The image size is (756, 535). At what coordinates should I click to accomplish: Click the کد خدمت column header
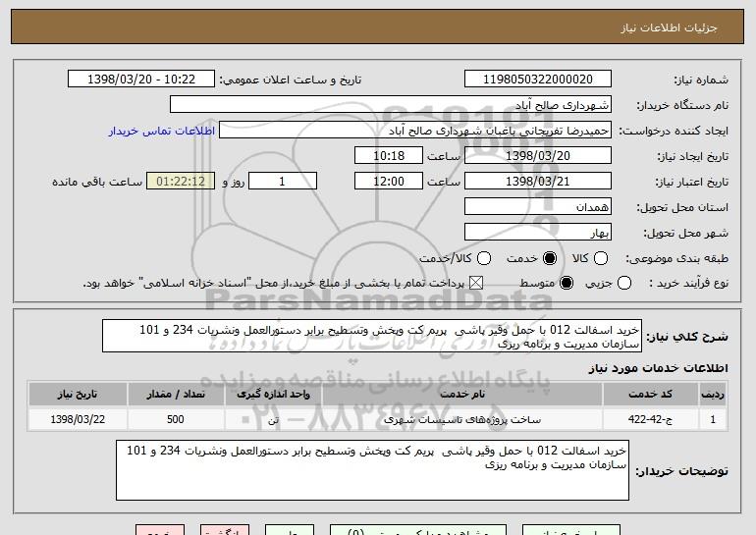650,395
